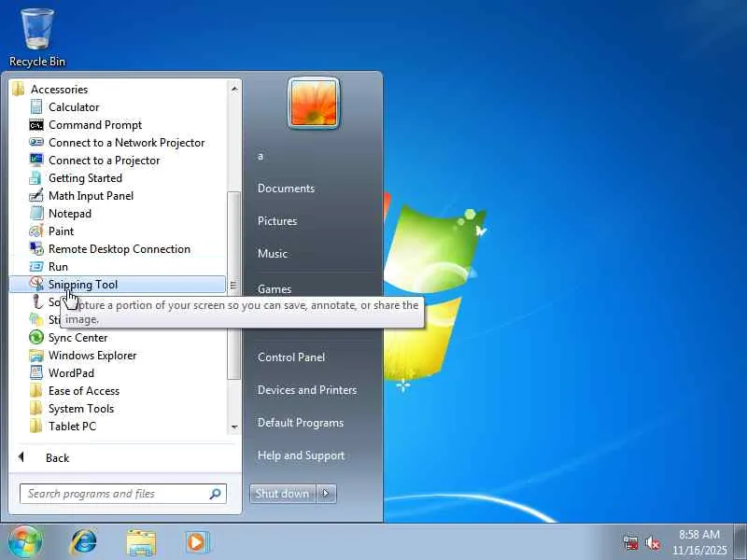Open Control Panel from Start menu
The width and height of the screenshot is (747, 560).
[291, 357]
